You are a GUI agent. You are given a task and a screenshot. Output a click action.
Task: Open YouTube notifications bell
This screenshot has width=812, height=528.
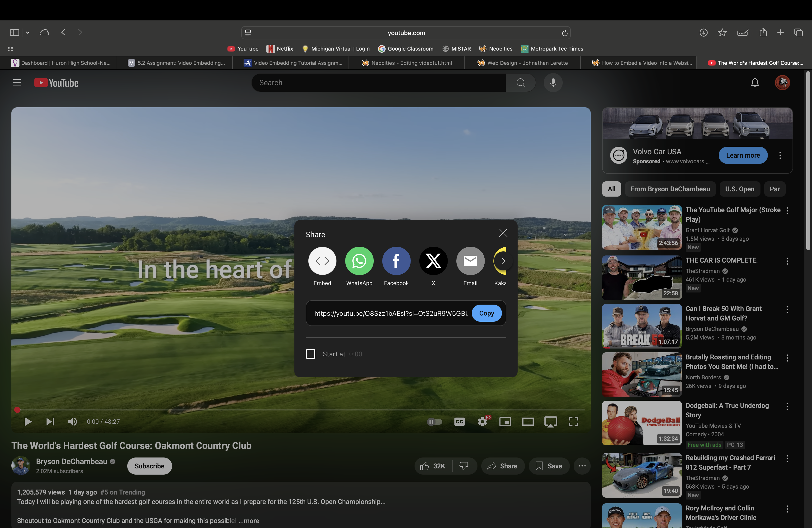pos(755,83)
